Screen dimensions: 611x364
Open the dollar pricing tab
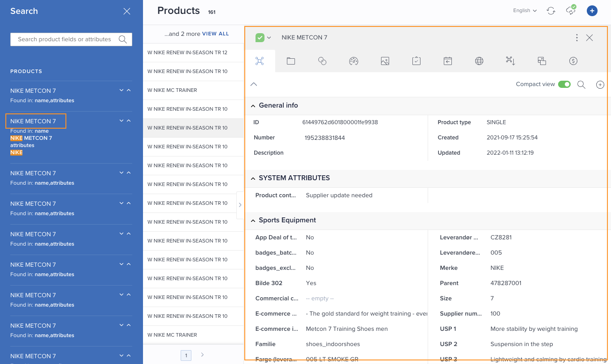tap(573, 61)
